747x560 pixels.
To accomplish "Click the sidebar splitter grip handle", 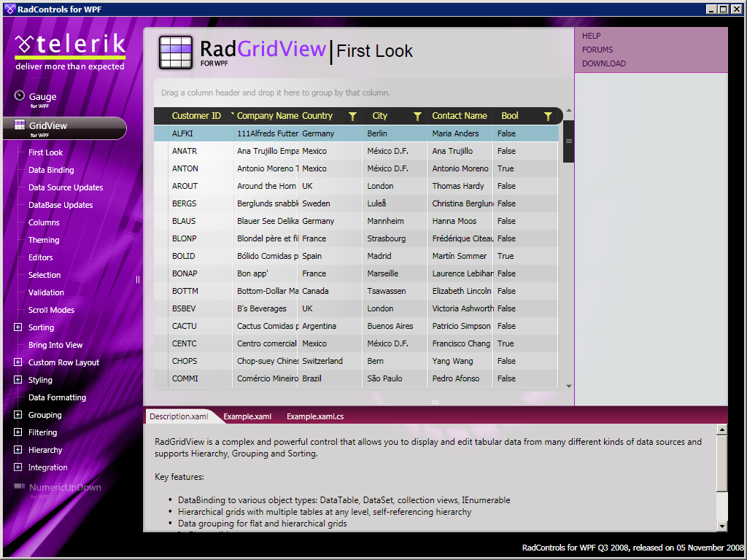I will [138, 279].
